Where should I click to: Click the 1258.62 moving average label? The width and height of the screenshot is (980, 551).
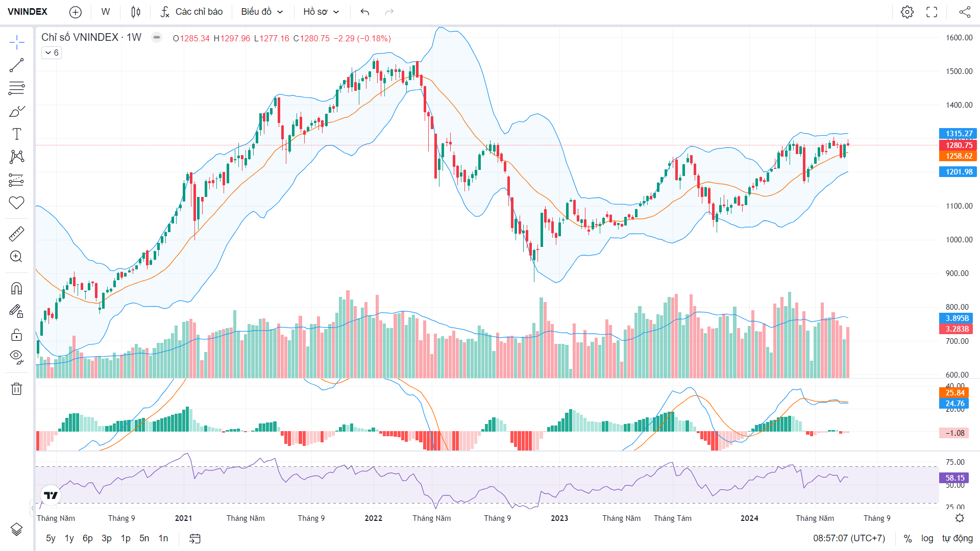point(958,156)
